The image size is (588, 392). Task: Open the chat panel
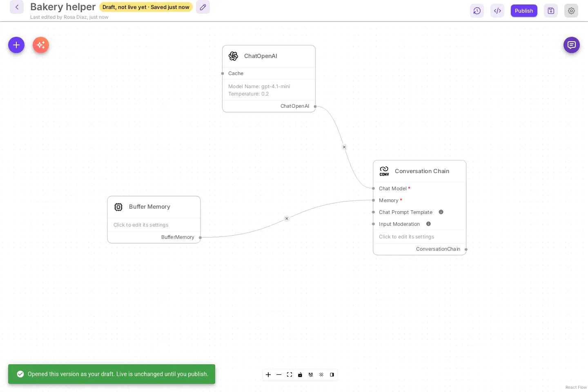tap(572, 45)
